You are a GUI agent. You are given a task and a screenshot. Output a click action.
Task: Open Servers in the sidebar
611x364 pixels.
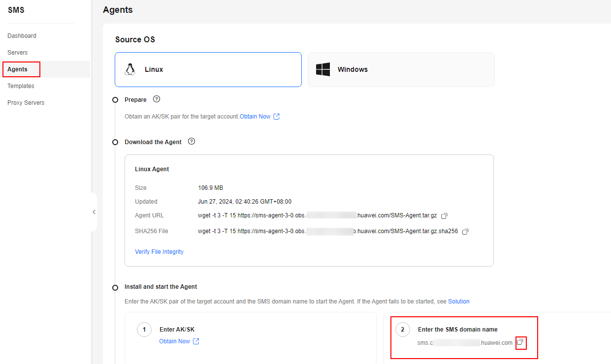point(18,53)
